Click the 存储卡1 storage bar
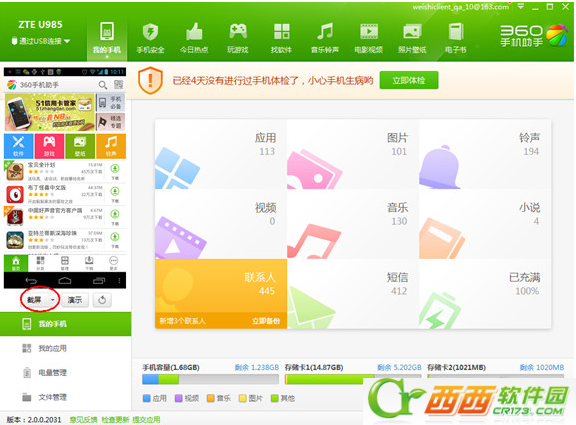 tap(353, 379)
